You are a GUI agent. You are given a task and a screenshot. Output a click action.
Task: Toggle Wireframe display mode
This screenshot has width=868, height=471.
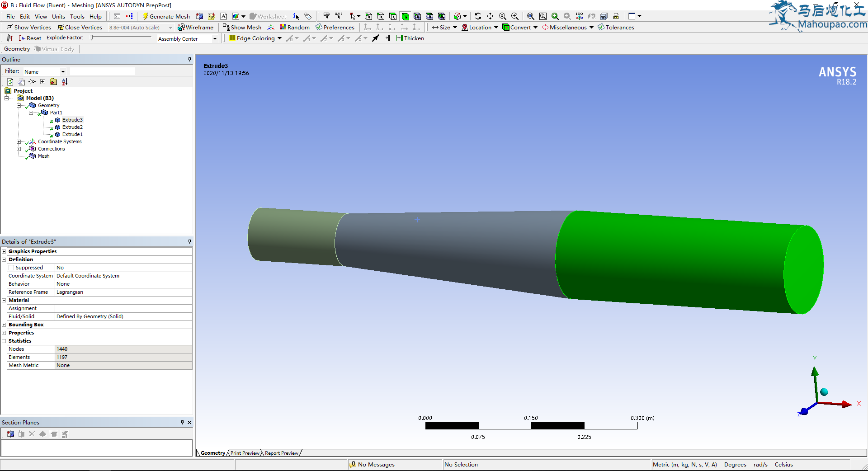tap(195, 27)
